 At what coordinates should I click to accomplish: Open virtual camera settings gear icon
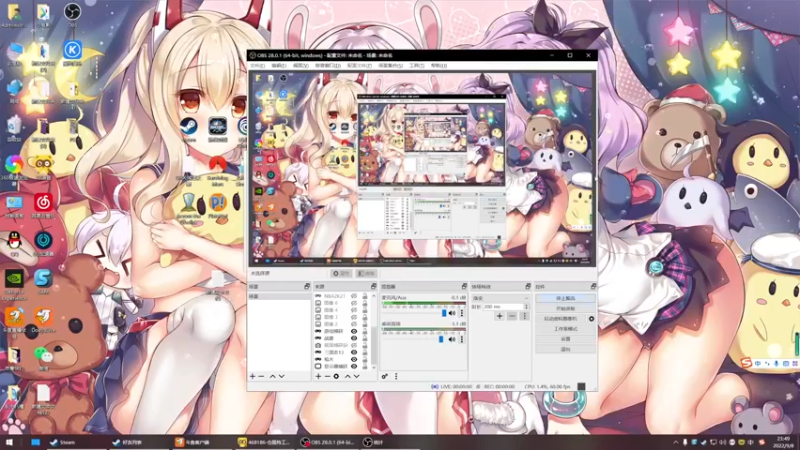click(x=591, y=318)
